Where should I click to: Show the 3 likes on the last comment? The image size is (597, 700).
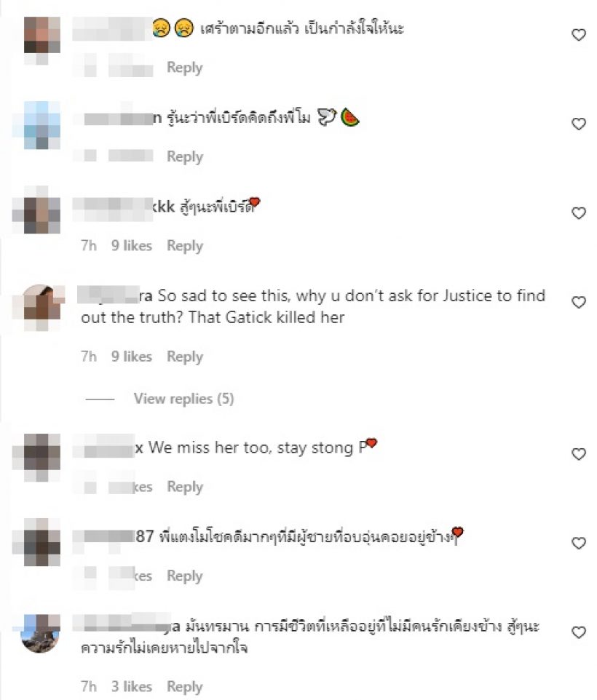click(132, 686)
